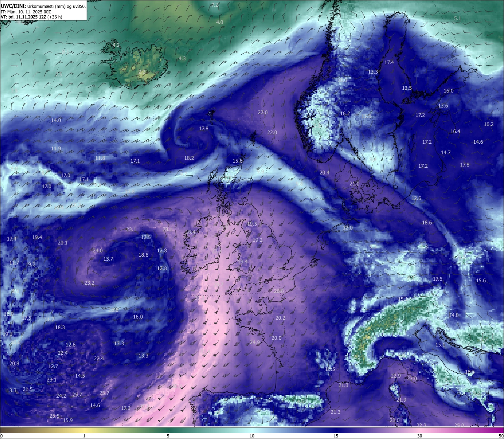Select the 20.4 value over the North Sea
Viewport: 504px width, 439px height.
point(324,173)
